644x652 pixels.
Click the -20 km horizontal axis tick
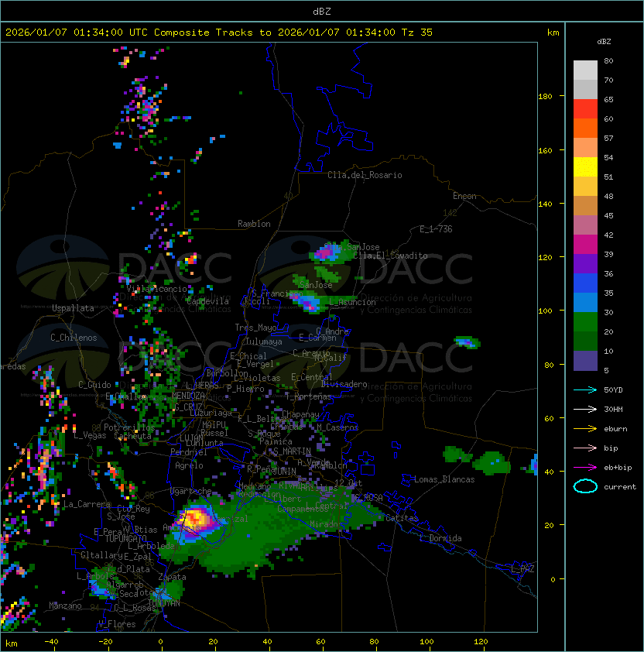[x=104, y=642]
